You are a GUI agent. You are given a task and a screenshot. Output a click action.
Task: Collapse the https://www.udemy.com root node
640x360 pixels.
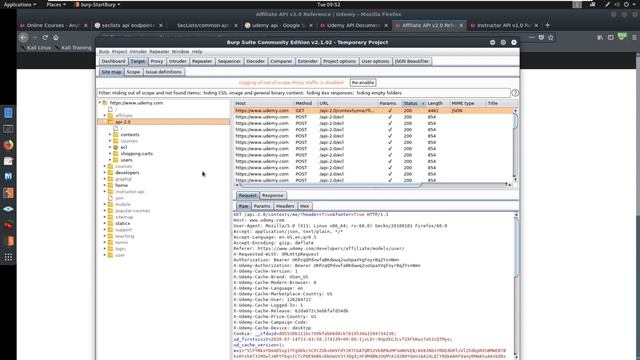tap(100, 103)
